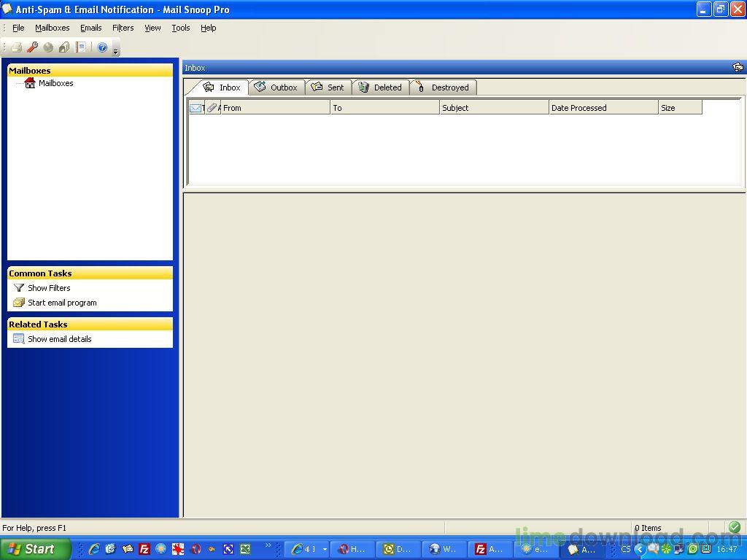Click the envelope icon beside Start email program
The height and width of the screenshot is (560, 747).
click(x=18, y=303)
